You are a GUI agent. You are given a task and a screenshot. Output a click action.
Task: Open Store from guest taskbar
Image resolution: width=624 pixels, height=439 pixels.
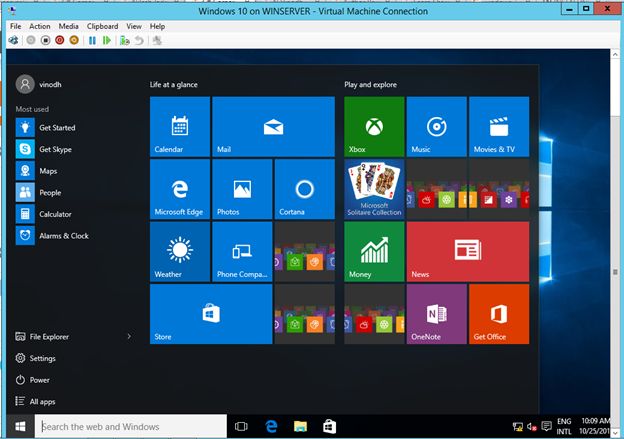point(330,427)
